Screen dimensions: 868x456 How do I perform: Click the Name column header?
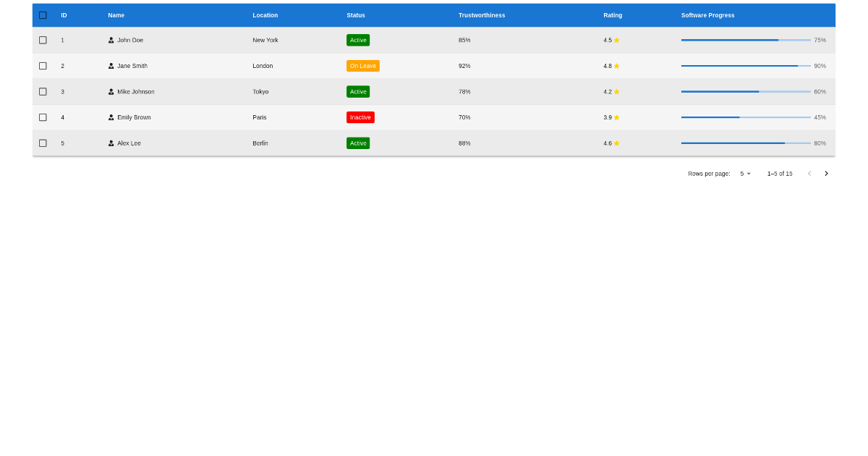point(115,14)
